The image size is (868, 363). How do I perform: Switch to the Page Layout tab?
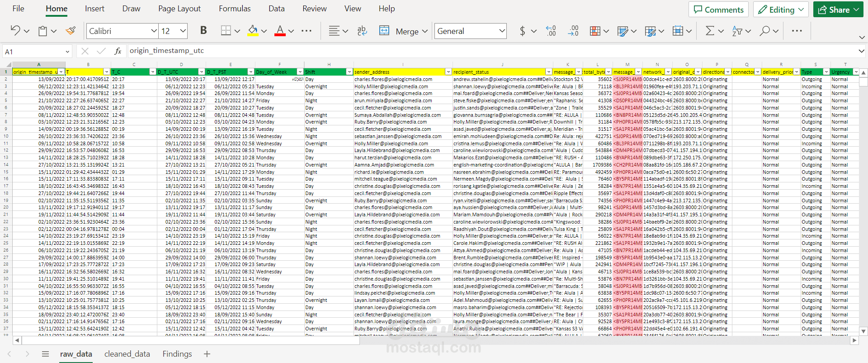click(179, 9)
